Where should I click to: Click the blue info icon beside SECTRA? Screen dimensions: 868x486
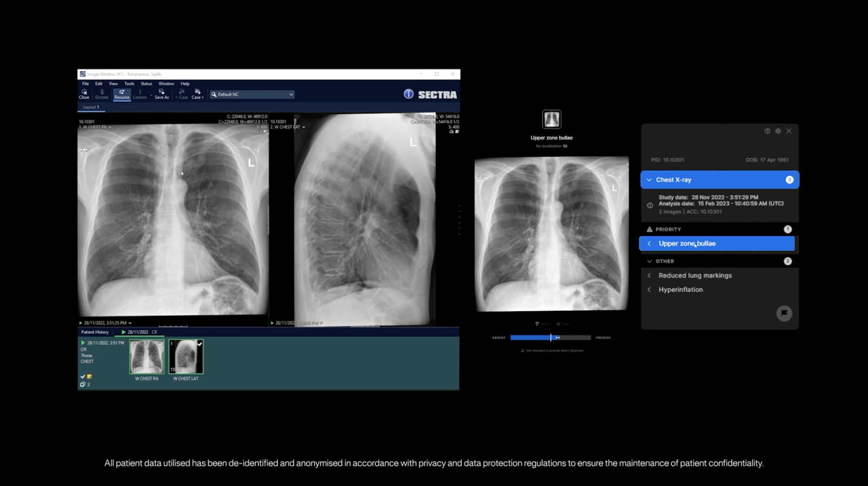(408, 94)
